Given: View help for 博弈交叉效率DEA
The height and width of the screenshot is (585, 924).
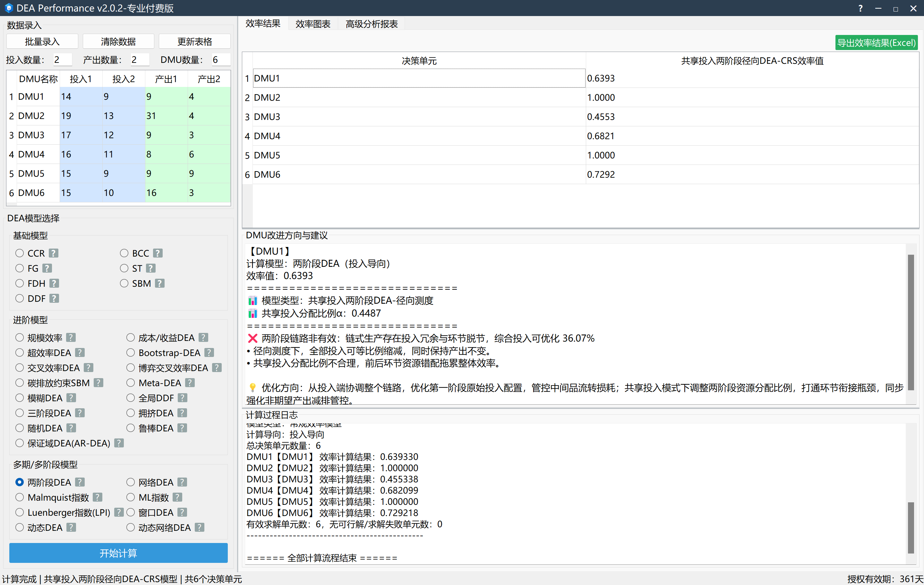Looking at the screenshot, I should (x=217, y=368).
